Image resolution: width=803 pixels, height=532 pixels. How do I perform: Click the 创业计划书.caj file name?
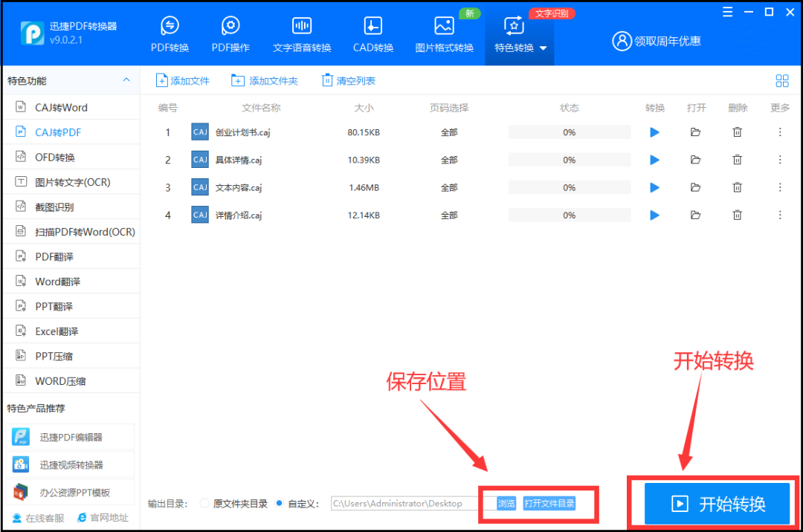tap(242, 132)
